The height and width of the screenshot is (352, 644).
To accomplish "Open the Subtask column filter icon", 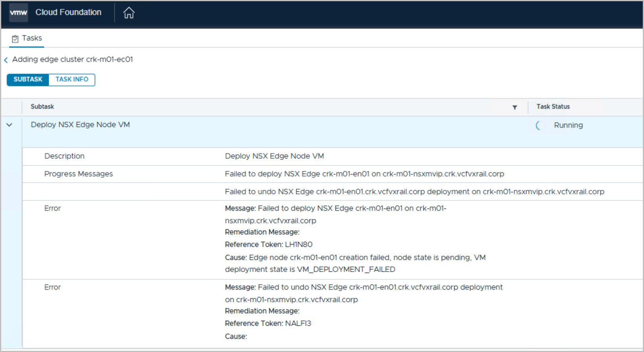I will tap(514, 107).
